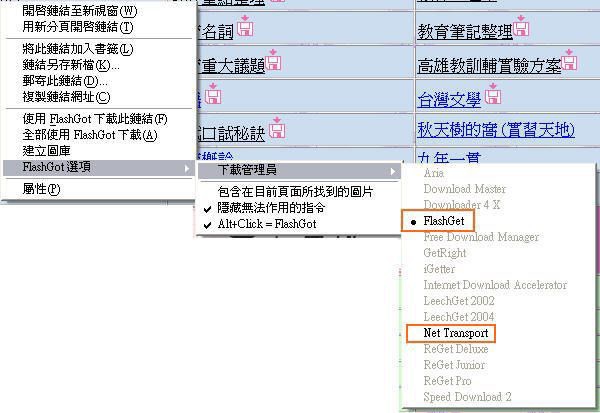Open the 教育筆記整理 link

tap(465, 32)
